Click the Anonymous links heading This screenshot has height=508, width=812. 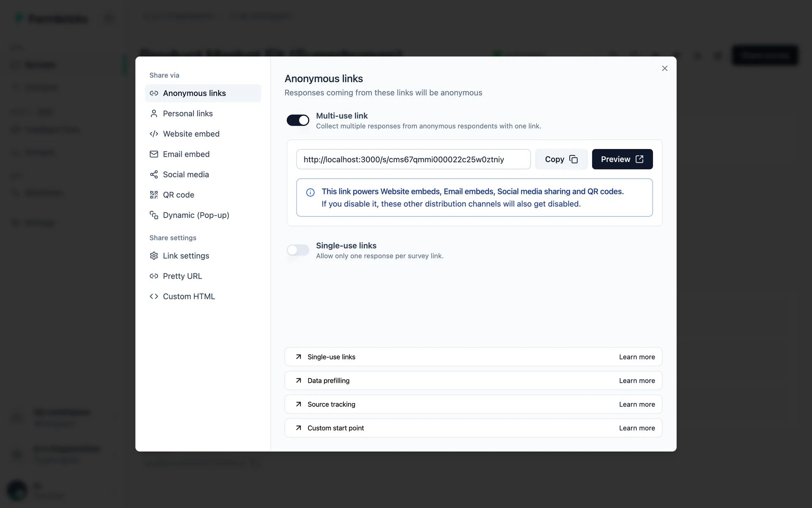pos(324,79)
